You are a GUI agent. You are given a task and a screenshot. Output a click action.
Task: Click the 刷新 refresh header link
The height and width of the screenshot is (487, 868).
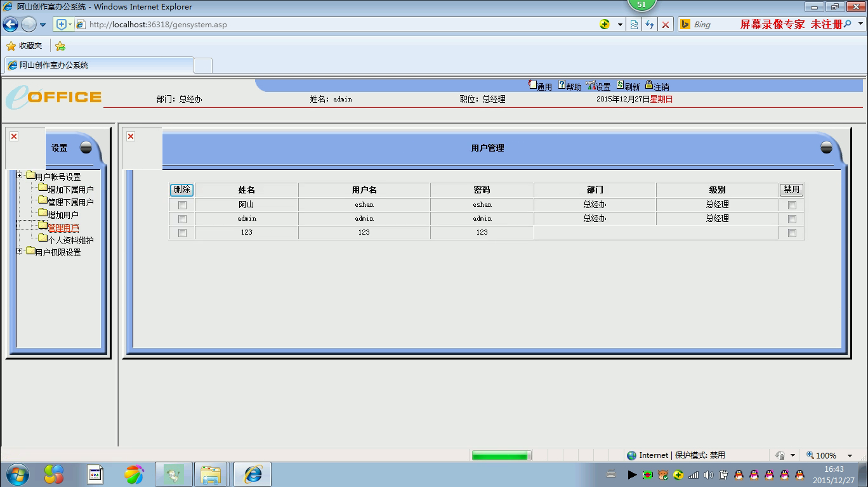(628, 86)
